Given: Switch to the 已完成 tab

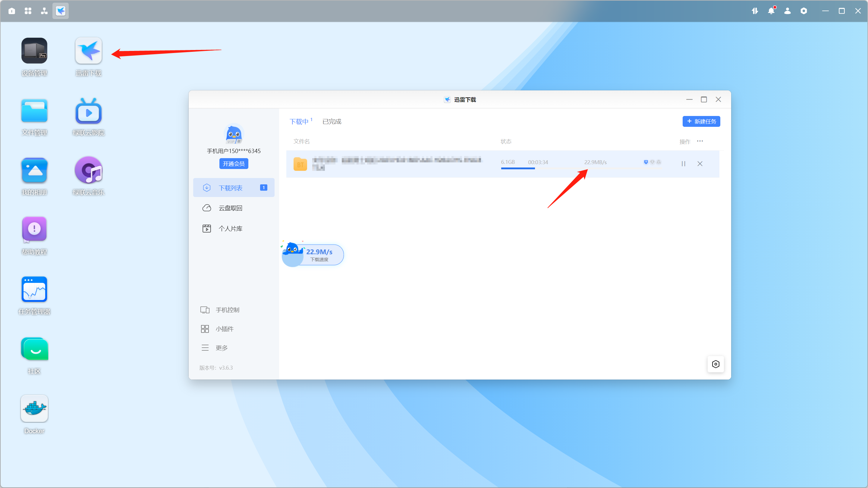Looking at the screenshot, I should tap(332, 122).
